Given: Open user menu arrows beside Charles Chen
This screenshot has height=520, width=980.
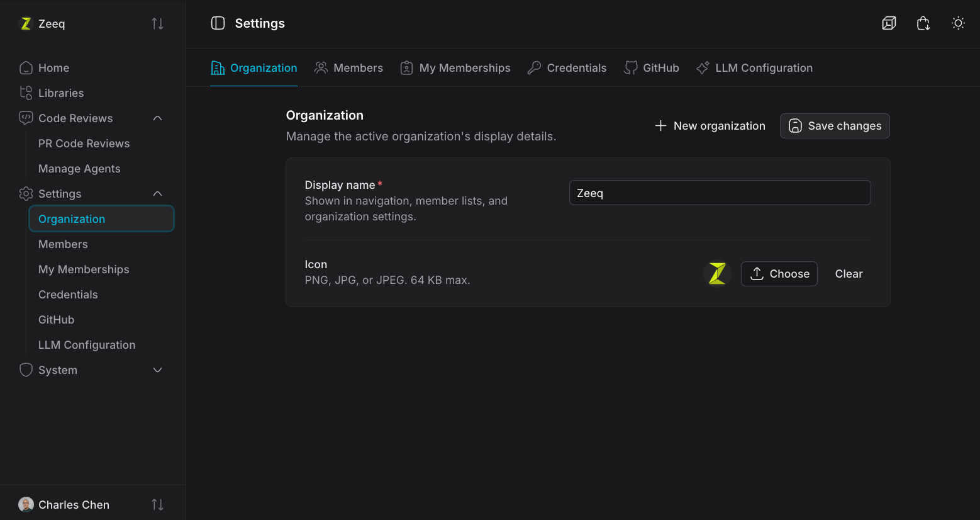Looking at the screenshot, I should [x=157, y=505].
